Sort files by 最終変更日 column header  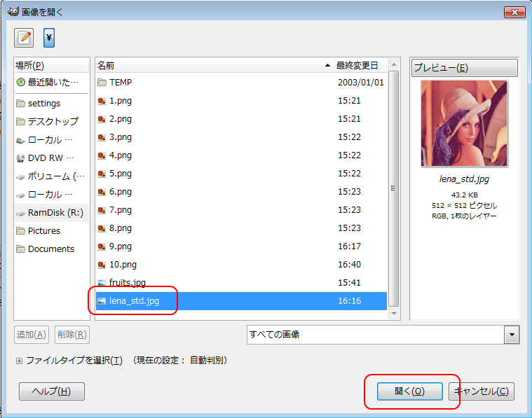(360, 65)
